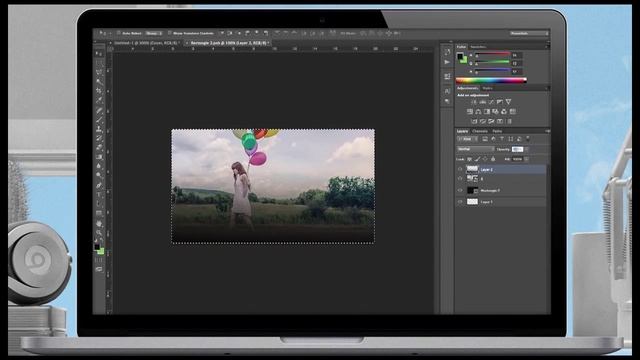Open the Fill slider arrow

[527, 159]
